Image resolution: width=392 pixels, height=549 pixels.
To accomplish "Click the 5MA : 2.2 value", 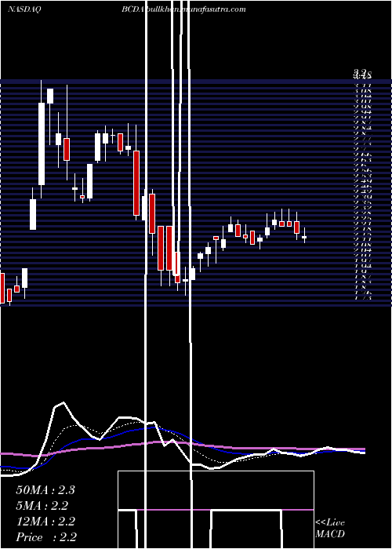I will click(x=42, y=506).
